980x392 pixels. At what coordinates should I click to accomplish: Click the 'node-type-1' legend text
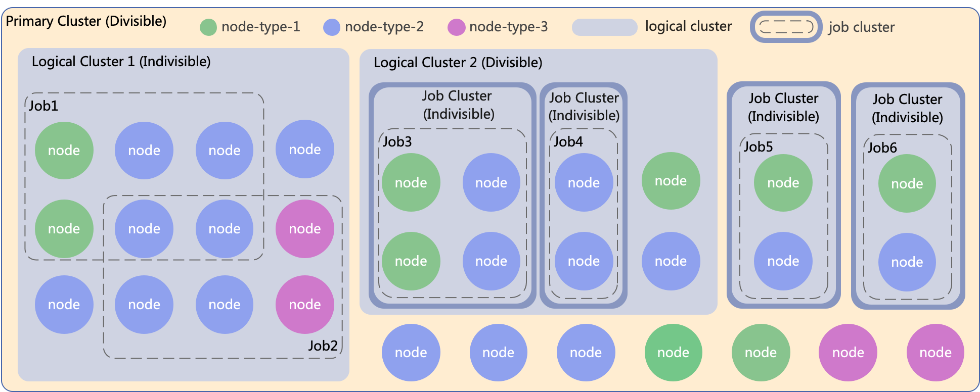(261, 27)
